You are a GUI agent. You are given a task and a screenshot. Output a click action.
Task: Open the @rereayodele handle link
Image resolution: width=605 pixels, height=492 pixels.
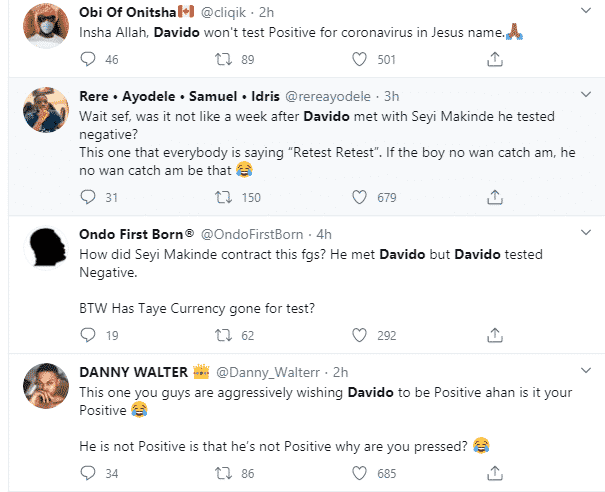pos(328,96)
